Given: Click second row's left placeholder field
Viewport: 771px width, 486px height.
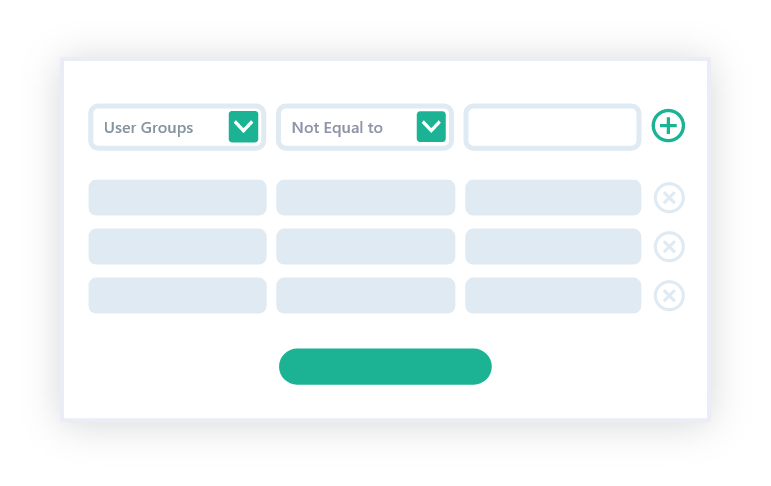Looking at the screenshot, I should (177, 246).
